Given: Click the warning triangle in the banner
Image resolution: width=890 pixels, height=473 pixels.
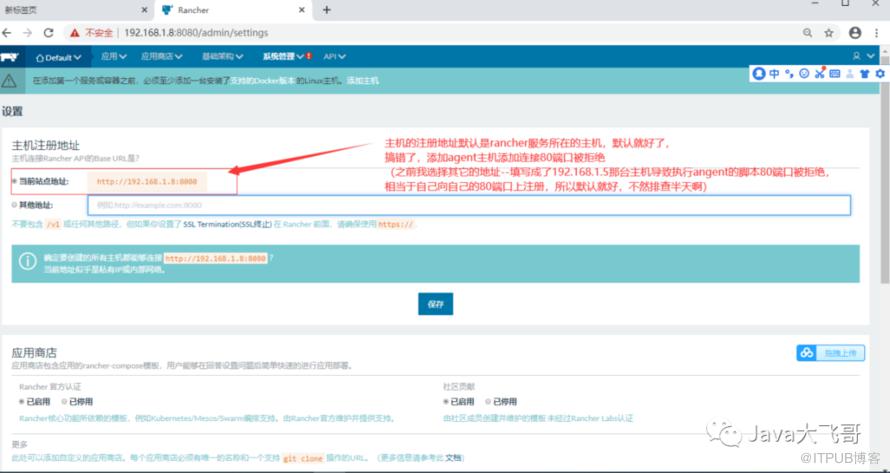Looking at the screenshot, I should (9, 81).
